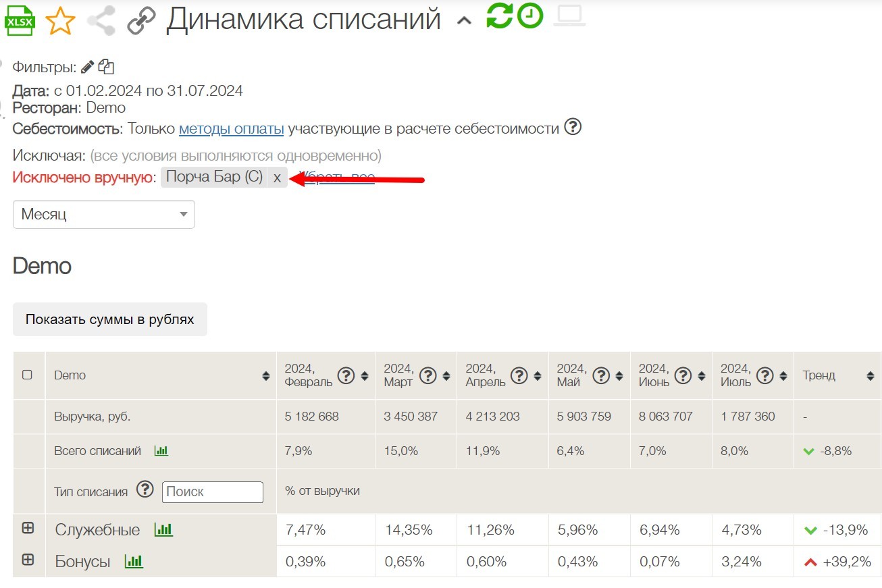Open the chart for Всего списаний

[162, 451]
